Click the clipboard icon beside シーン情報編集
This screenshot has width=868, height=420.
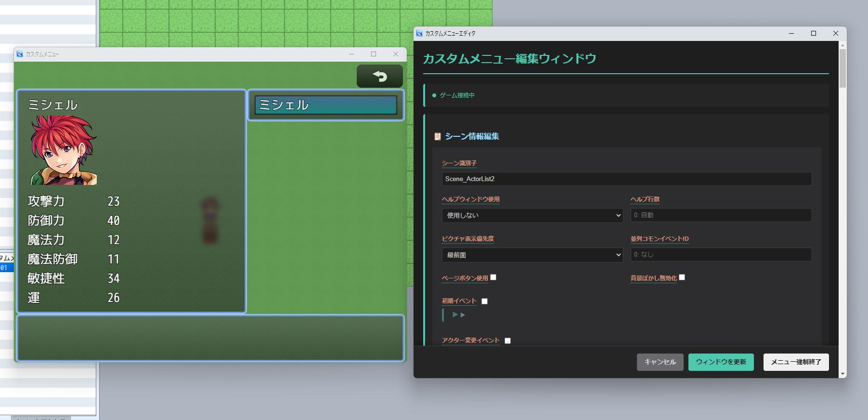pyautogui.click(x=437, y=137)
